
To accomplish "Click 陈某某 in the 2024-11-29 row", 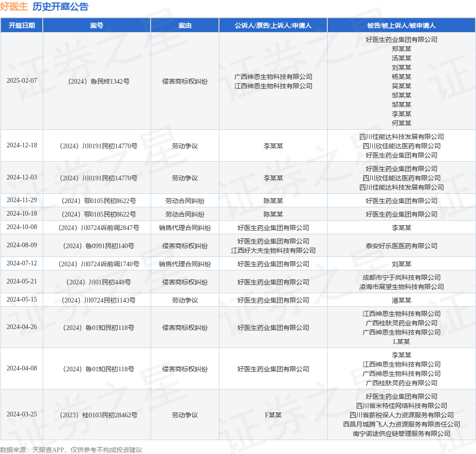I will coord(273,201).
